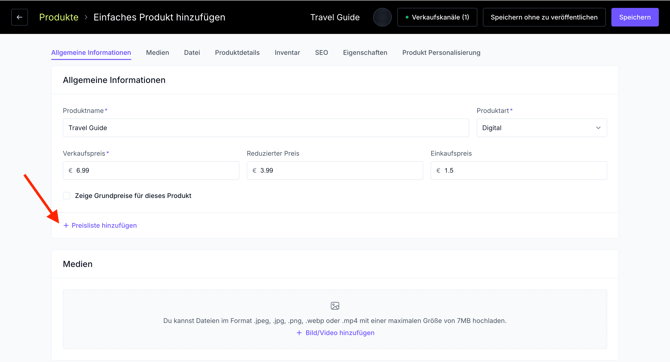670x362 pixels.
Task: Open the SEO tab
Action: [x=321, y=53]
